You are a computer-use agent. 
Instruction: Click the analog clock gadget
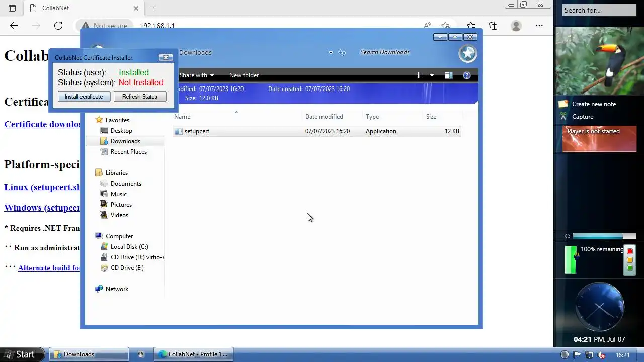(600, 307)
